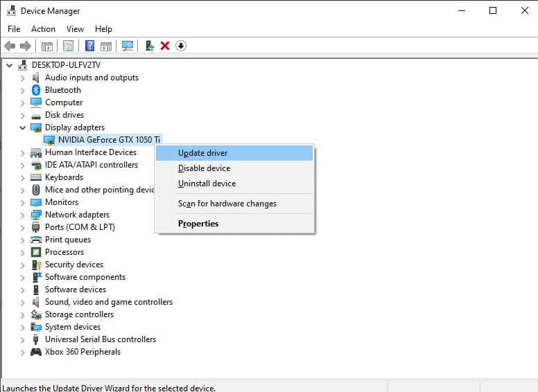Click the red X Uninstall device icon
This screenshot has width=538, height=392.
(x=165, y=46)
